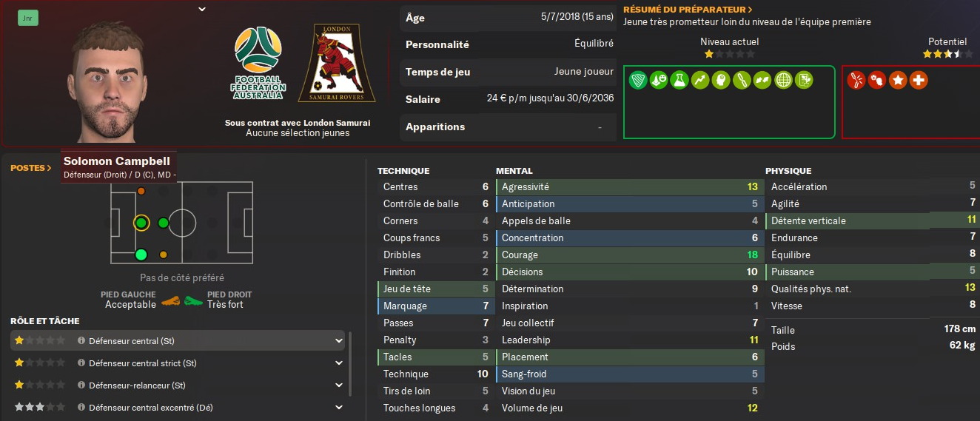Open the Résumé du préparateur link

[x=688, y=10]
